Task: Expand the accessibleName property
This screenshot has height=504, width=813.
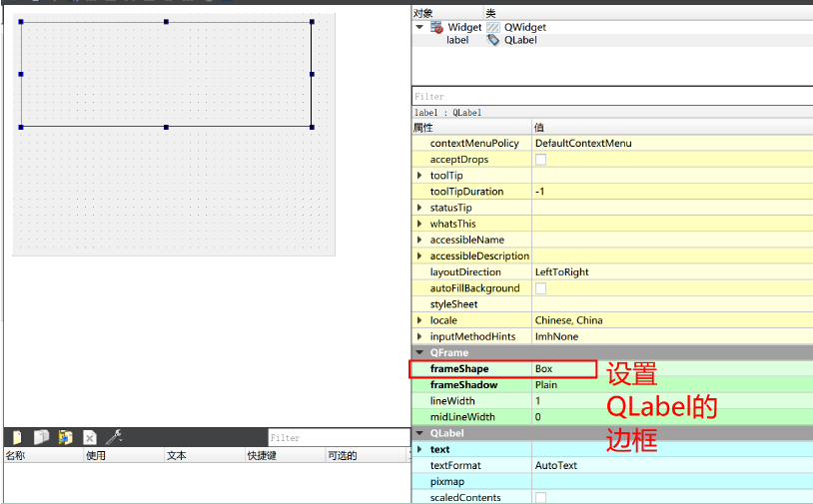Action: click(x=419, y=240)
